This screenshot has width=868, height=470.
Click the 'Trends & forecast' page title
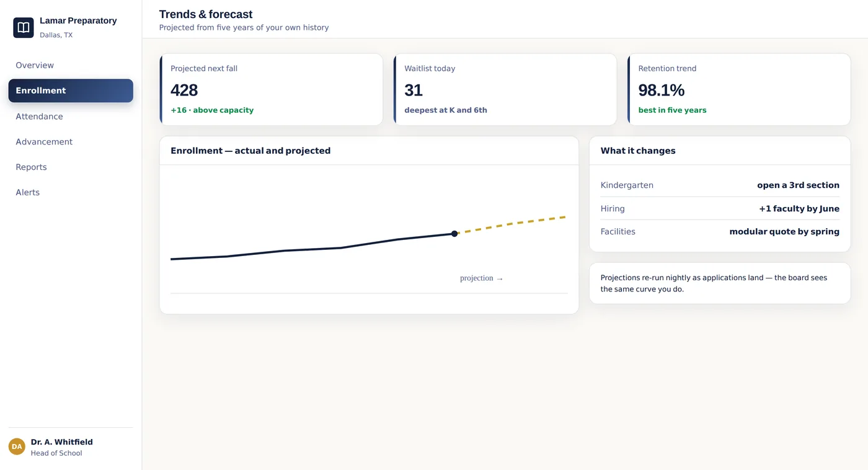(x=206, y=14)
